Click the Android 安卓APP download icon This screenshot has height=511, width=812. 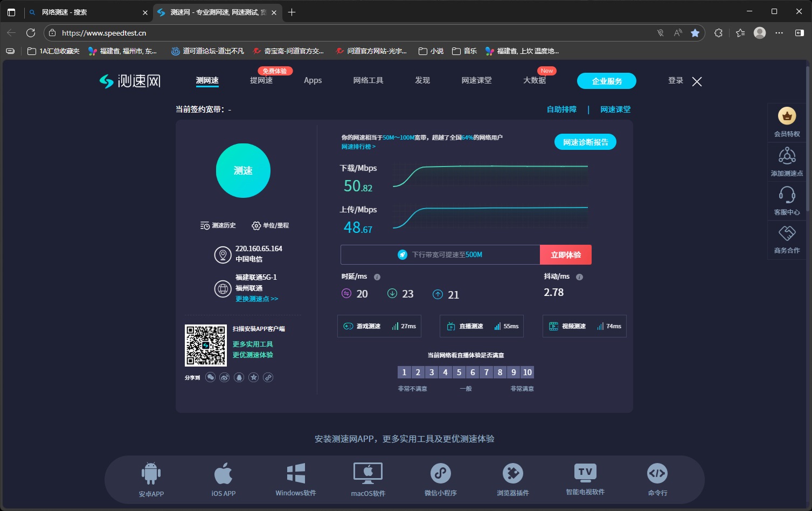(151, 474)
